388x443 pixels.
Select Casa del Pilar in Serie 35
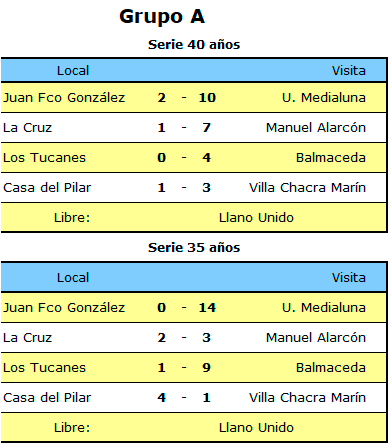pos(47,398)
